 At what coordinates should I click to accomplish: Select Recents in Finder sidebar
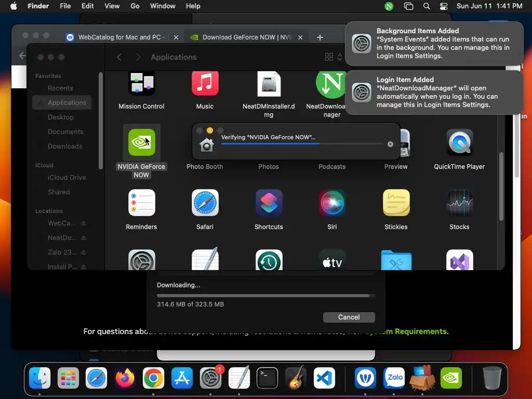[62, 88]
